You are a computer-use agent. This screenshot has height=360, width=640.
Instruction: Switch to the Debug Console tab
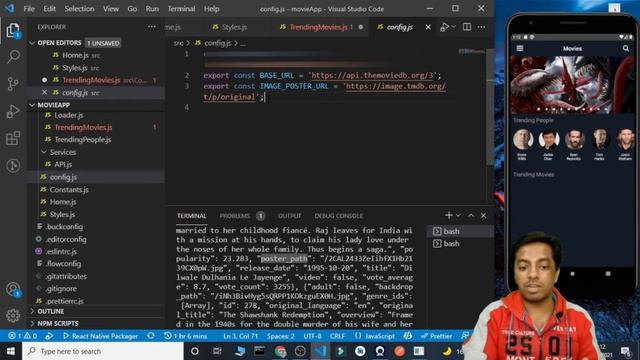(x=338, y=216)
